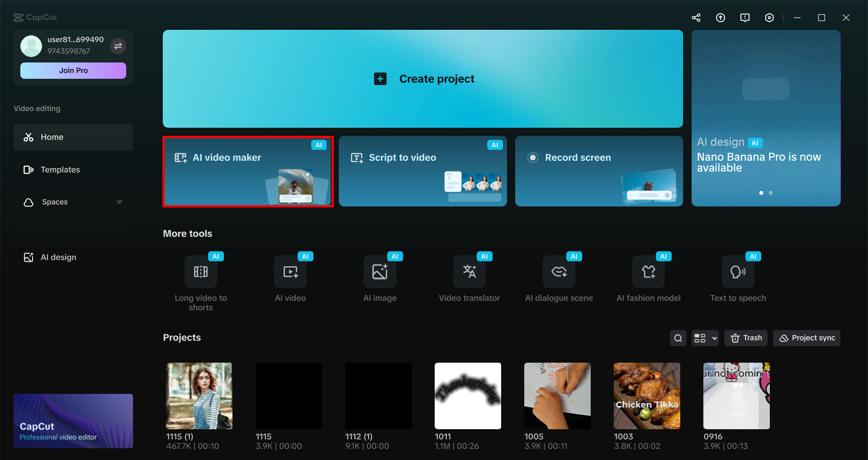868x460 pixels.
Task: Click the Templates sidebar icon
Action: pos(28,170)
